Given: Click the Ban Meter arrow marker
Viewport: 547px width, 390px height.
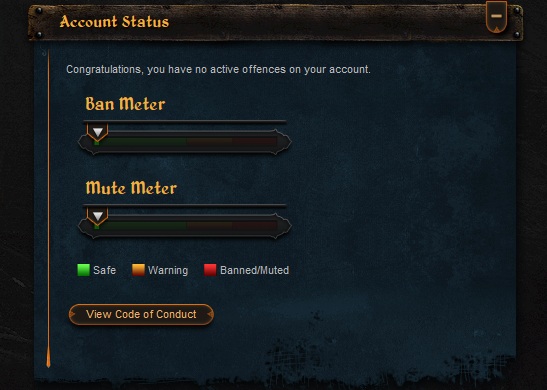Looking at the screenshot, I should pyautogui.click(x=98, y=132).
